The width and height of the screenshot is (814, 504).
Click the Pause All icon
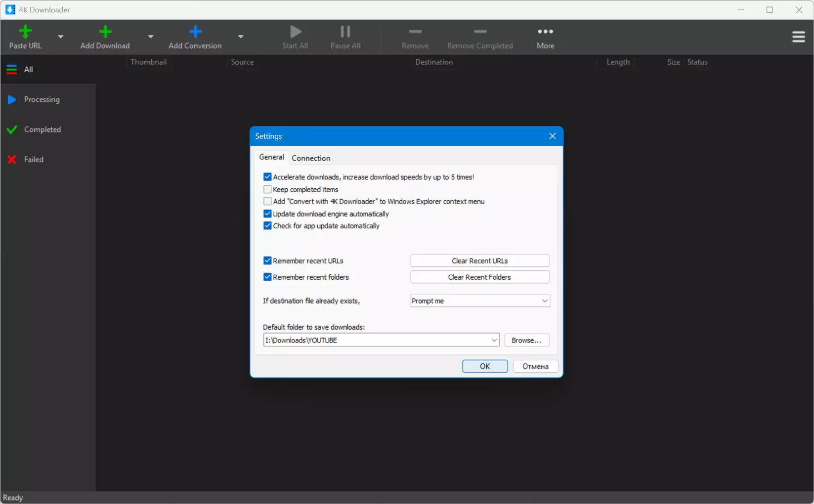pyautogui.click(x=345, y=32)
